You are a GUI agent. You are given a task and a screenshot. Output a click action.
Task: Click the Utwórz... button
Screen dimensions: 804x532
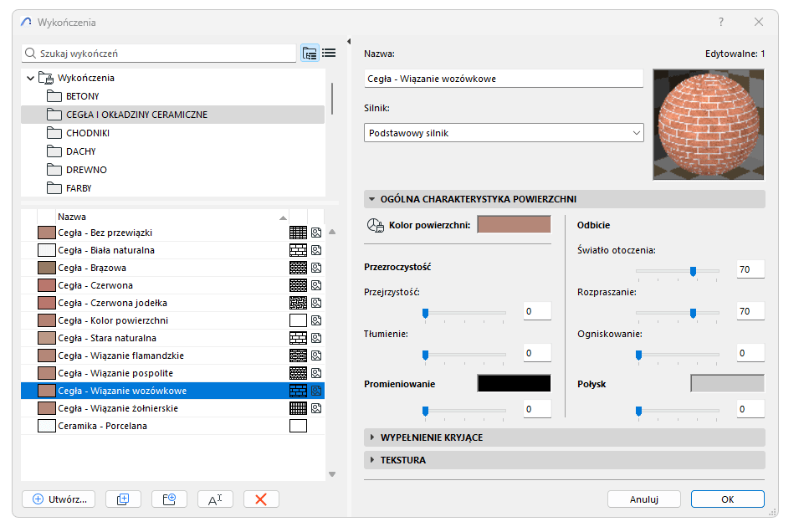click(x=59, y=499)
